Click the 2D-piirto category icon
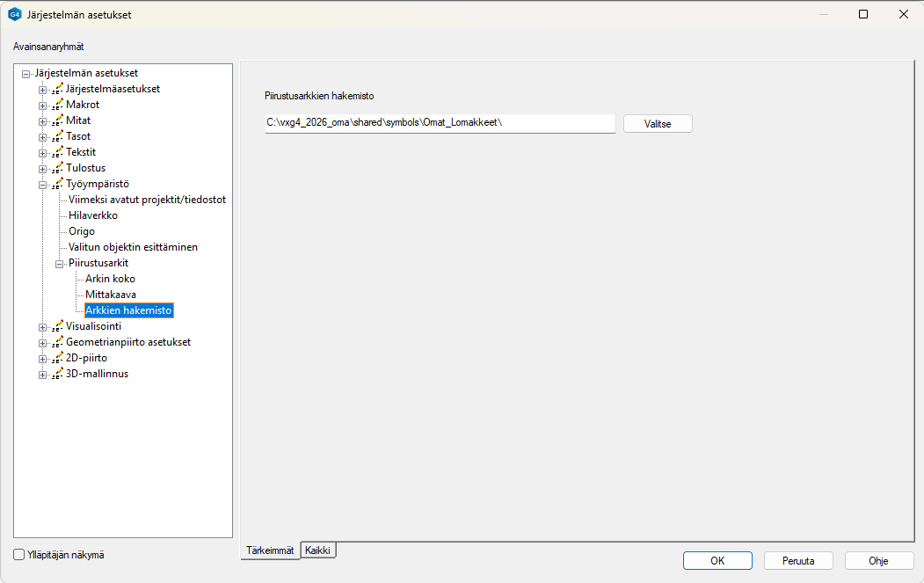Image resolution: width=924 pixels, height=583 pixels. coord(57,359)
